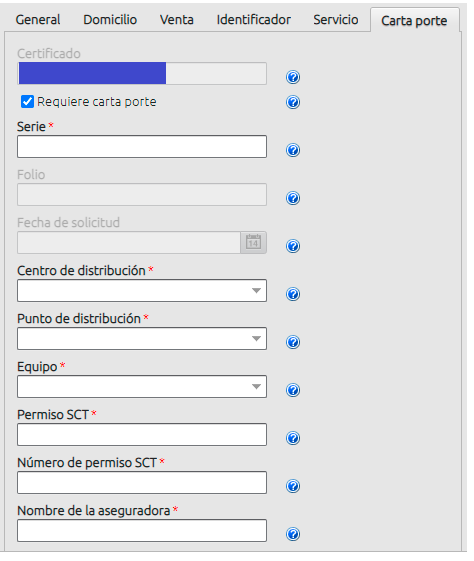The width and height of the screenshot is (474, 561).
Task: Go to the Identificador tab
Action: (x=254, y=20)
